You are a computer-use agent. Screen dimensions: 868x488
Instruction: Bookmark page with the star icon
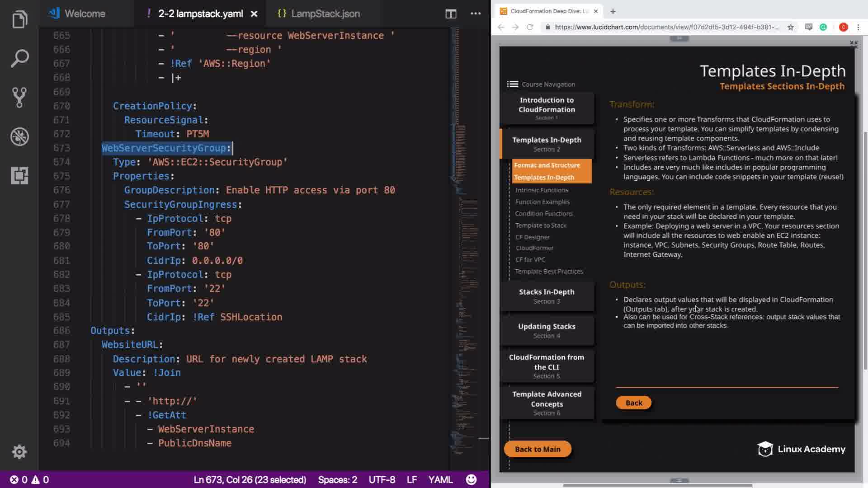pos(790,27)
